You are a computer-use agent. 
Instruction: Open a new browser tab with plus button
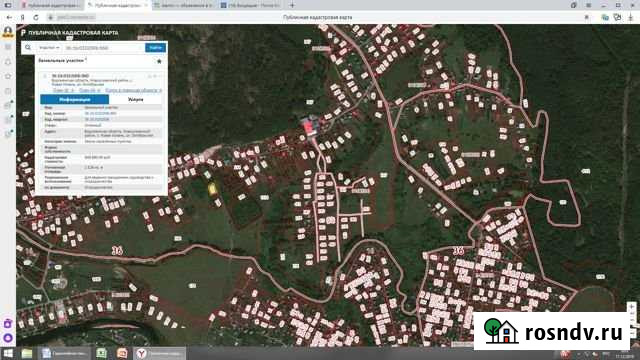(x=292, y=5)
